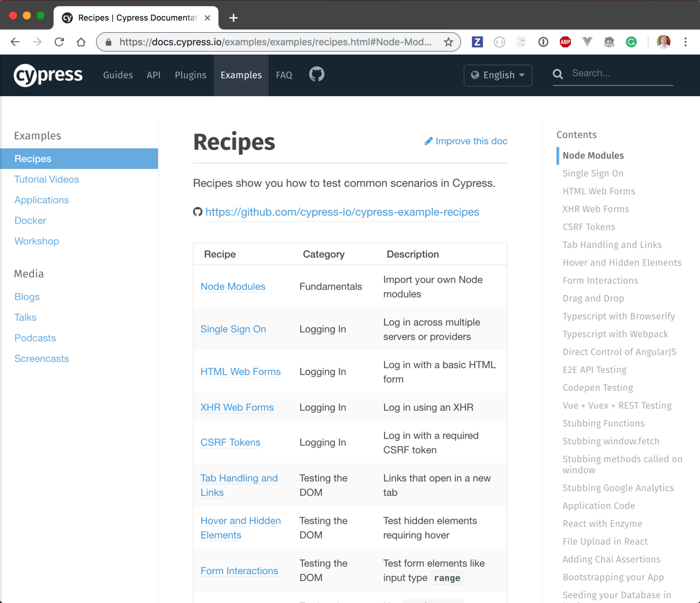Click the browser forward arrow

(37, 42)
